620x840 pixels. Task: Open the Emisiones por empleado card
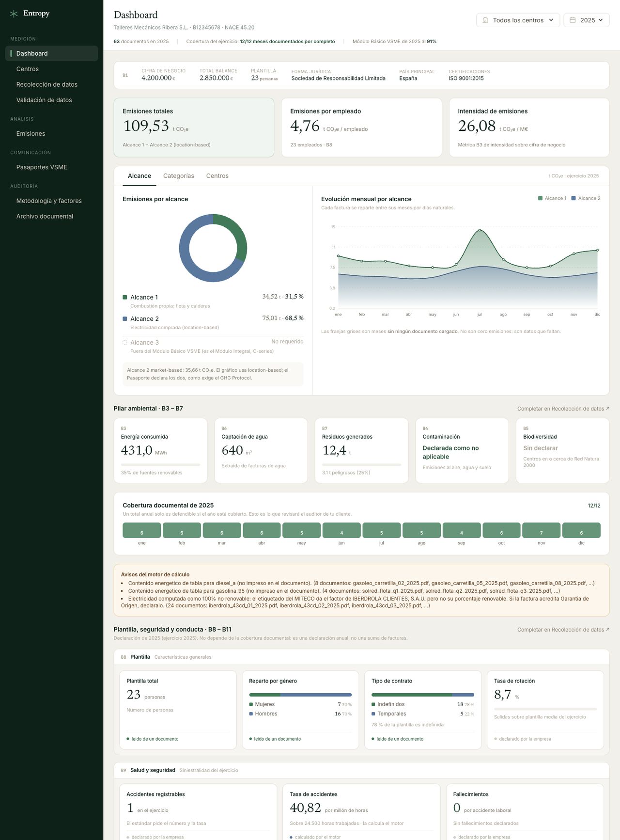pyautogui.click(x=361, y=127)
